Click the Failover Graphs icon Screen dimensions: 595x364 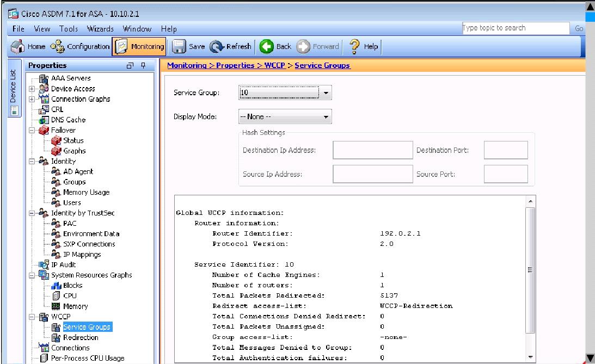coord(56,151)
